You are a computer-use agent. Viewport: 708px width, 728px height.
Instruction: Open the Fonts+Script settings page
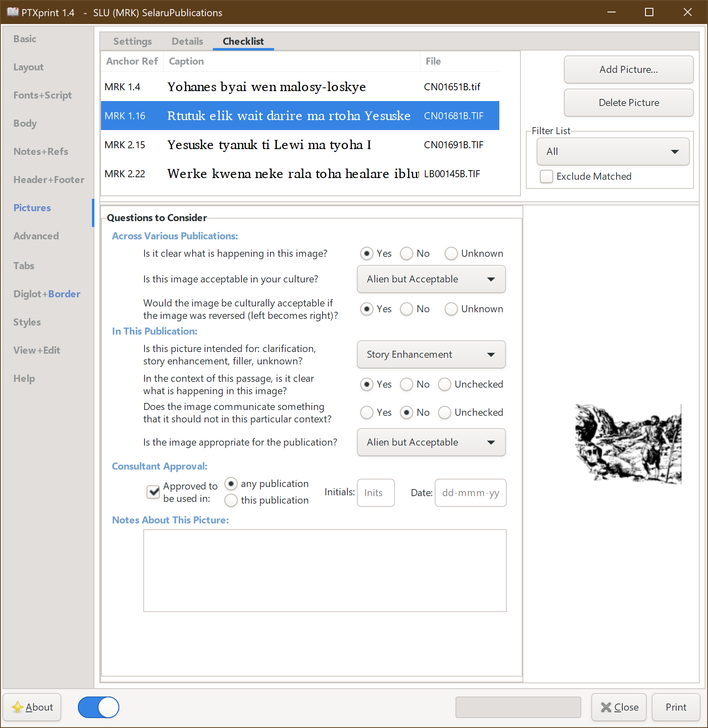43,95
